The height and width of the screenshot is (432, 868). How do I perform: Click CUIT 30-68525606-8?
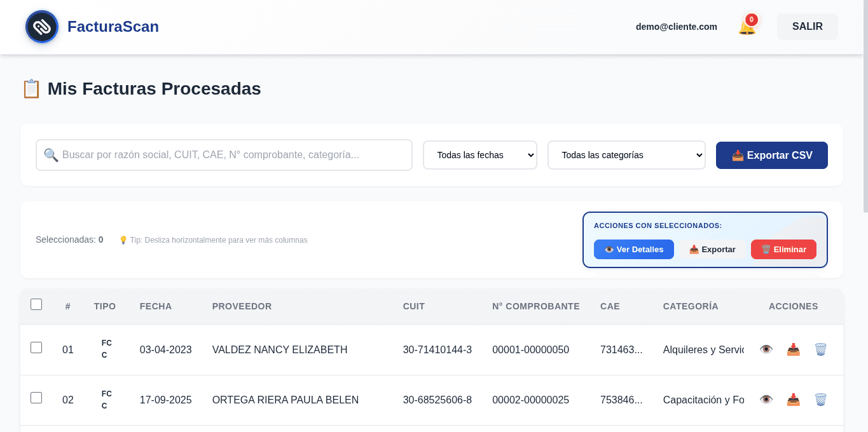(x=437, y=400)
